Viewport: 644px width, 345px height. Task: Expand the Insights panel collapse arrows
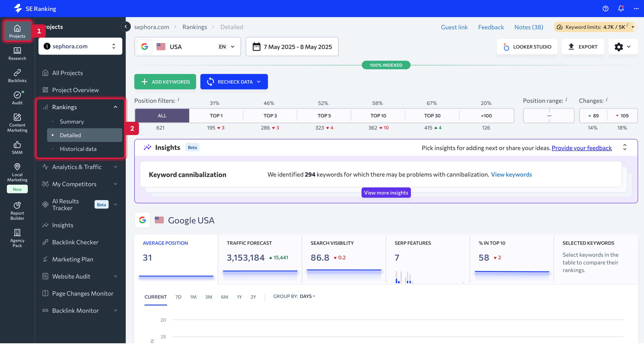[x=625, y=147]
